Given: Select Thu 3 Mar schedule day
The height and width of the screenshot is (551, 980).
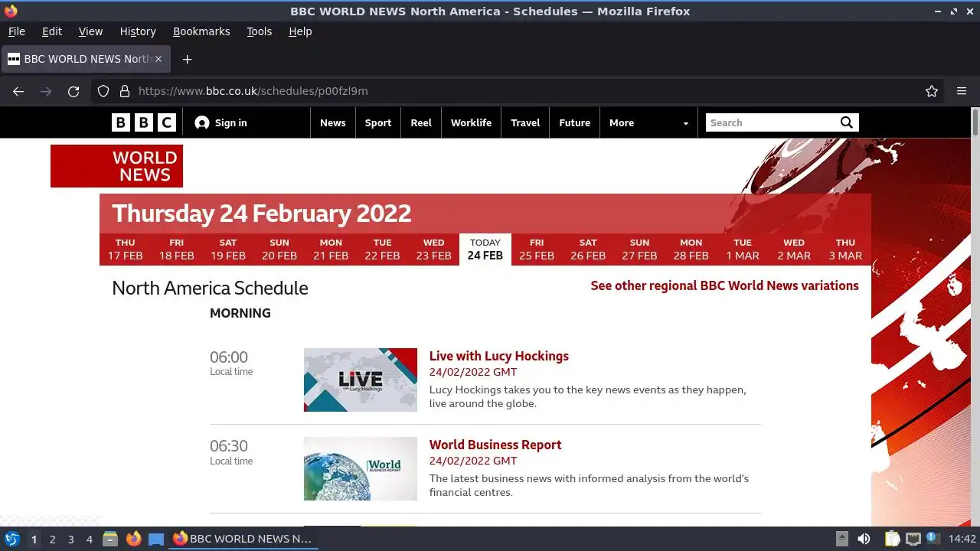Looking at the screenshot, I should [845, 249].
